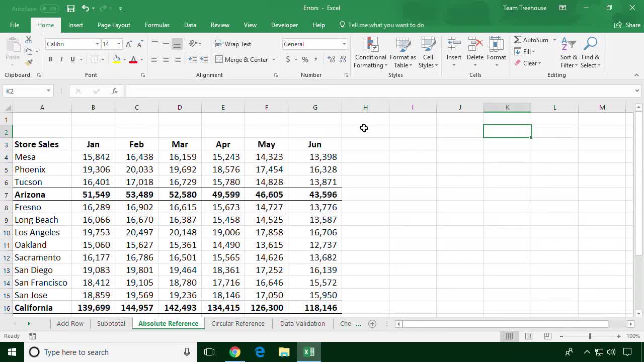This screenshot has height=362, width=644.
Task: Decrease font size with smaller A icon
Action: tap(140, 44)
